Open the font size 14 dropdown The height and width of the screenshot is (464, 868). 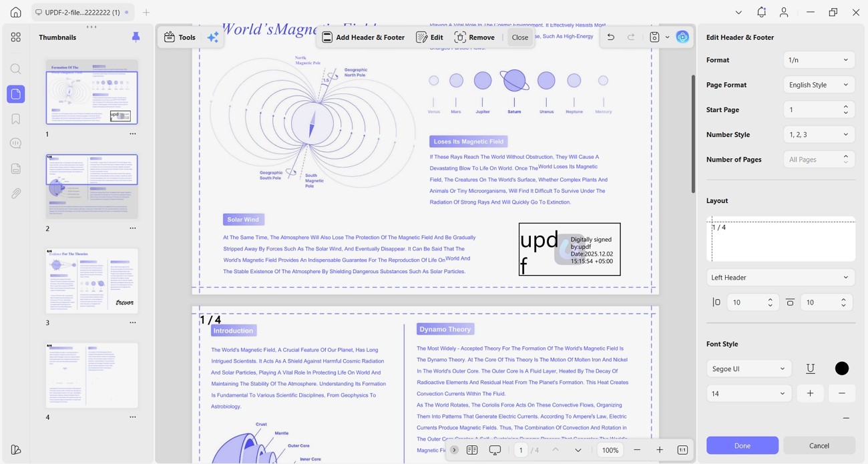click(x=748, y=393)
